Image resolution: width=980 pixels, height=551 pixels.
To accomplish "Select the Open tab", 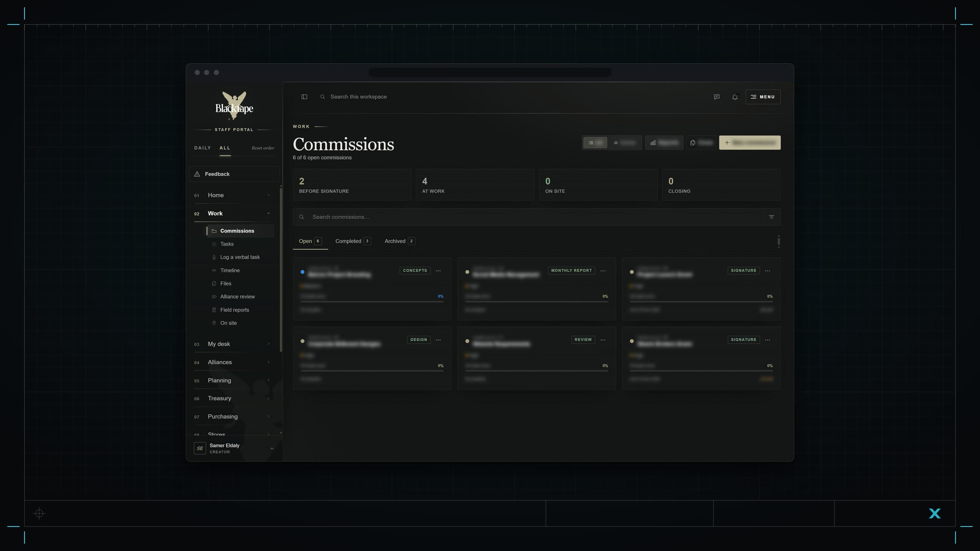I will [310, 241].
